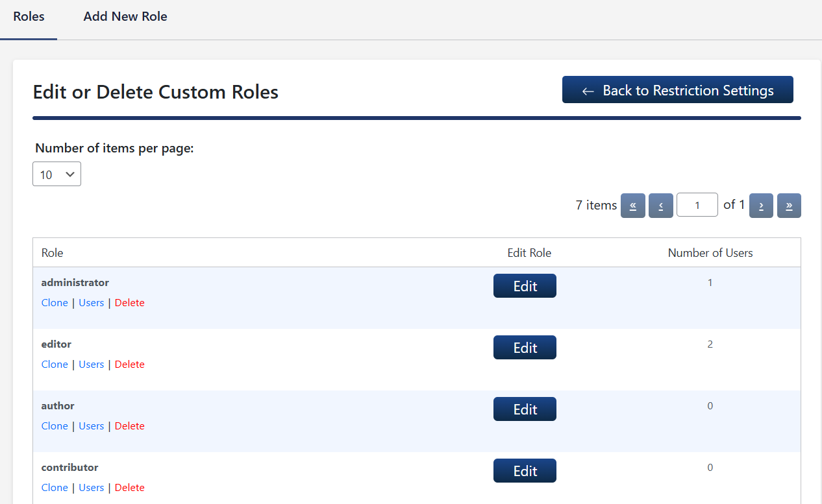
Task: Delete the author role
Action: 129,426
